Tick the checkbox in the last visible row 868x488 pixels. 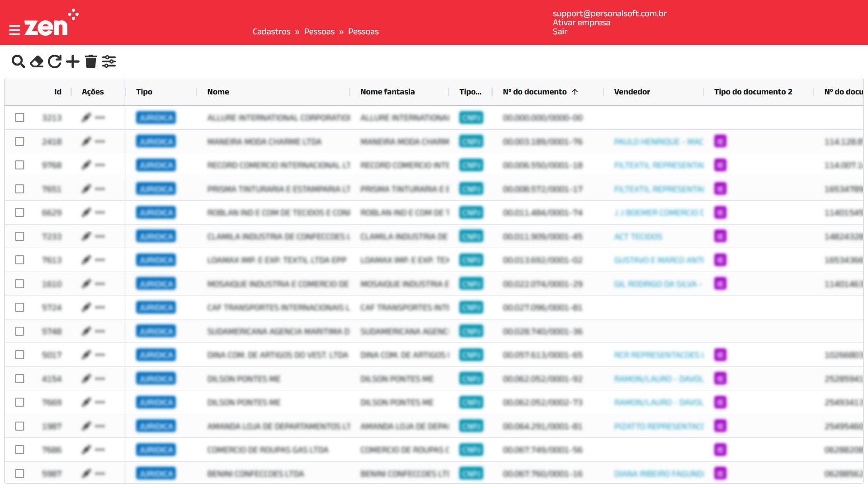point(19,474)
